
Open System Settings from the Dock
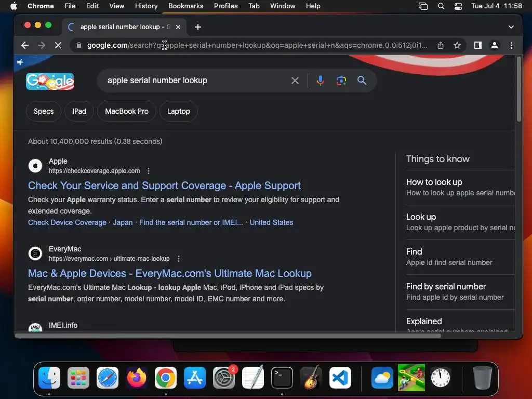(224, 378)
